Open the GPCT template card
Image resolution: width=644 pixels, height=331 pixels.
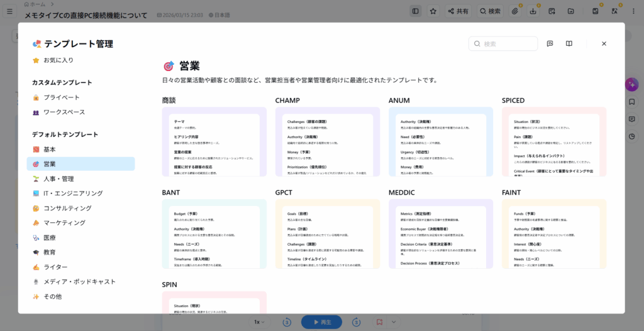tap(328, 234)
